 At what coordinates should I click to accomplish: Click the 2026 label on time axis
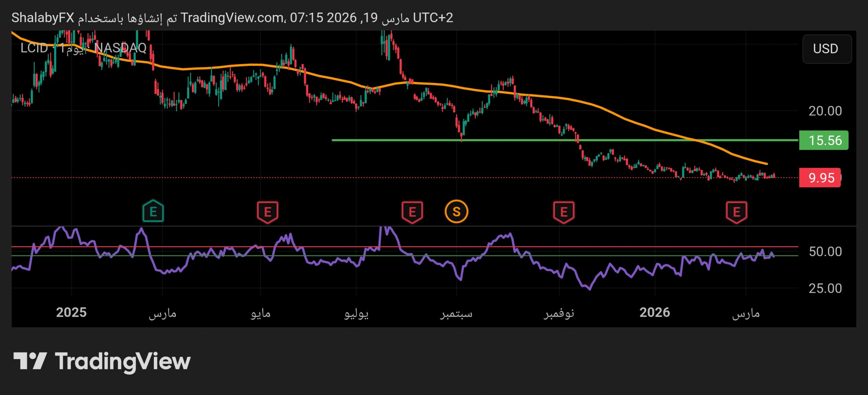tap(654, 312)
